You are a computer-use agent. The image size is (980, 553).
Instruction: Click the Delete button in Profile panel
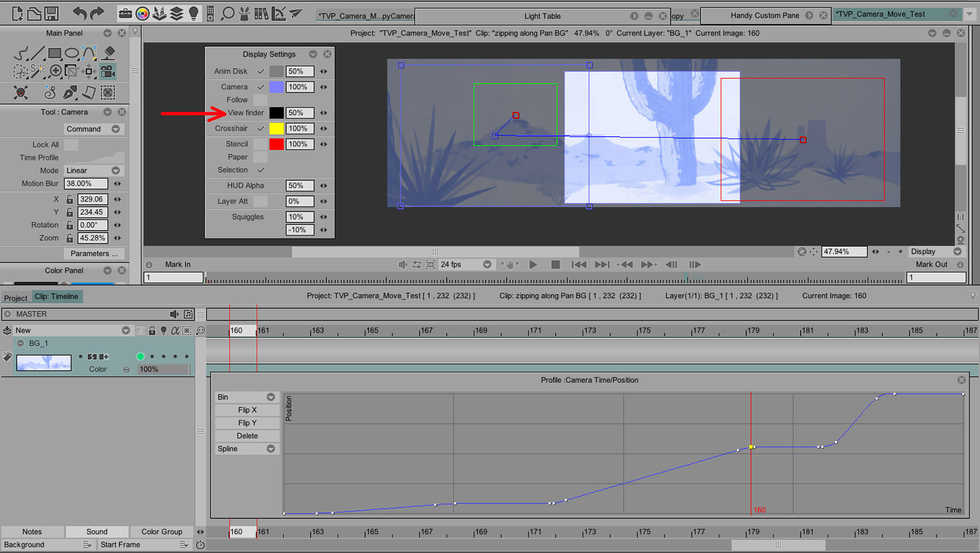point(247,436)
